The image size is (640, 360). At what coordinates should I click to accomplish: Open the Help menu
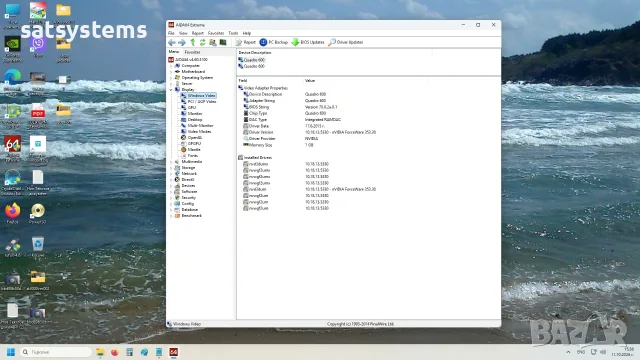click(x=247, y=33)
